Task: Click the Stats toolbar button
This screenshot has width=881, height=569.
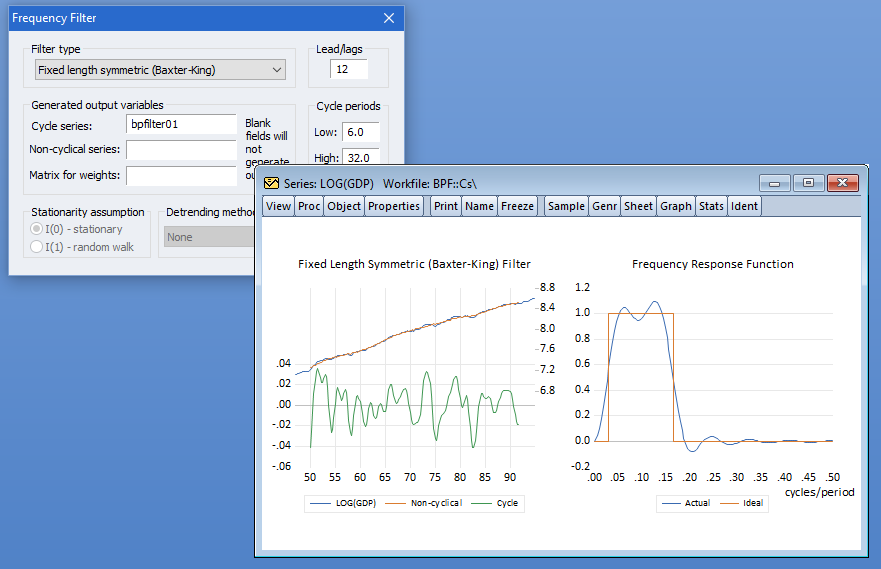Action: click(x=711, y=206)
